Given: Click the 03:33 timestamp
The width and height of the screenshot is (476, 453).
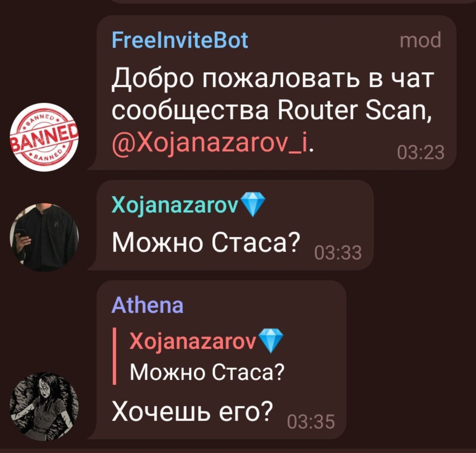Looking at the screenshot, I should tap(338, 253).
